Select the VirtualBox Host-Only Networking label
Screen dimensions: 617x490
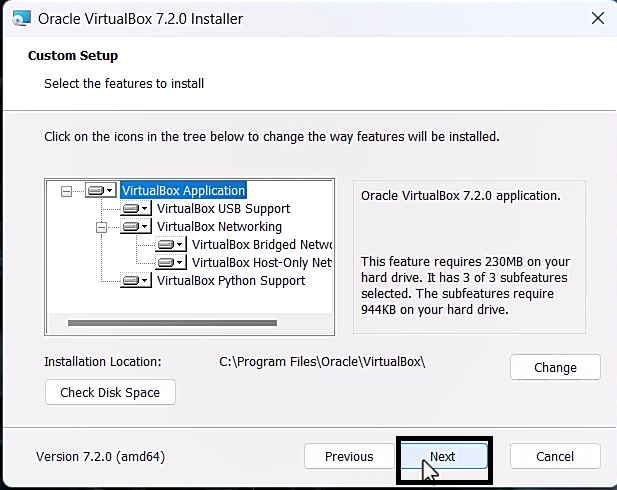point(261,263)
